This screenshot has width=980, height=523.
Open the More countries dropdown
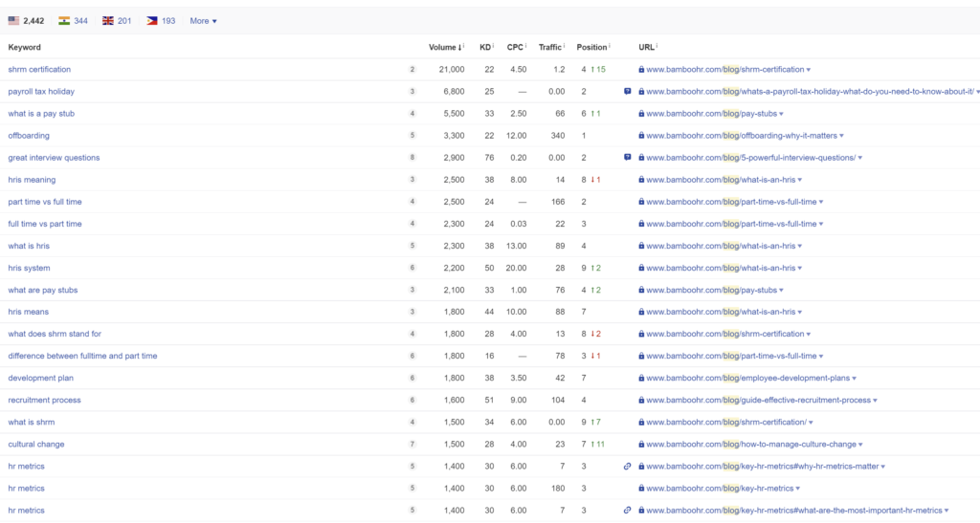(203, 21)
